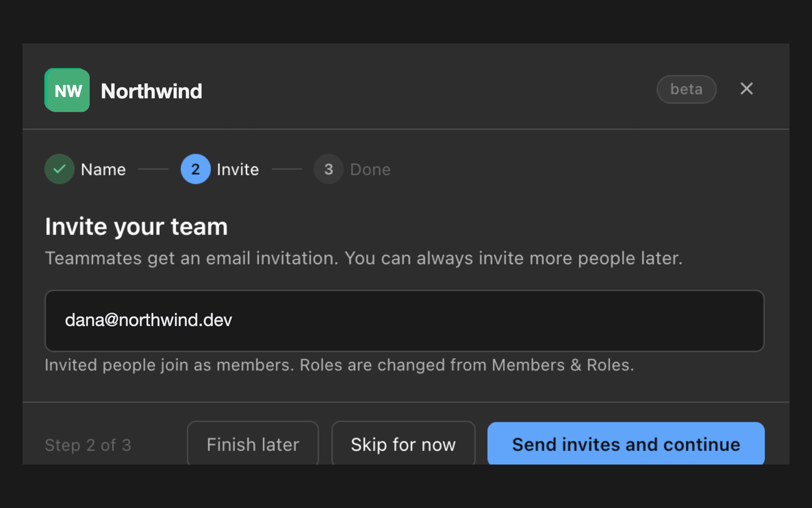
Task: Send invites and continue
Action: click(626, 444)
